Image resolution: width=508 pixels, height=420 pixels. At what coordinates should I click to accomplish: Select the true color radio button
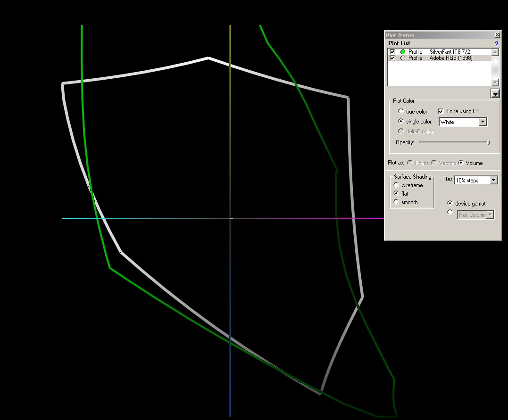pyautogui.click(x=401, y=111)
